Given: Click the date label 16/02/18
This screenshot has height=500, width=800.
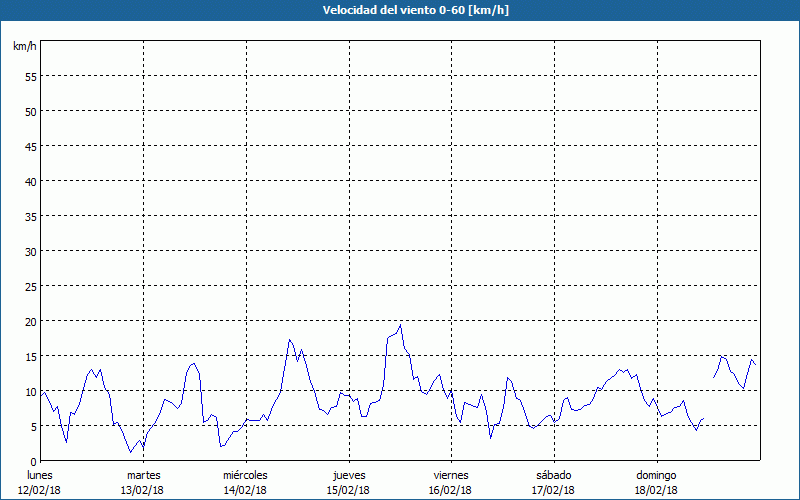Looking at the screenshot, I should [x=450, y=490].
